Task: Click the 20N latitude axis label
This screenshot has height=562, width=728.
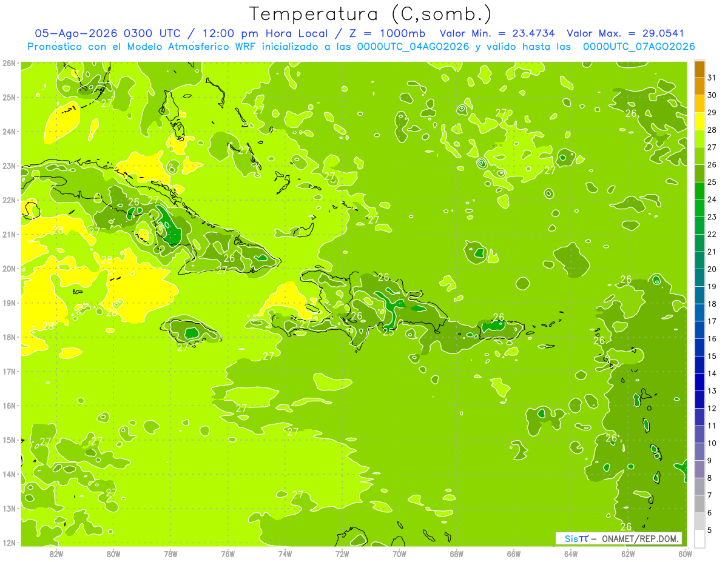Action: click(x=8, y=269)
